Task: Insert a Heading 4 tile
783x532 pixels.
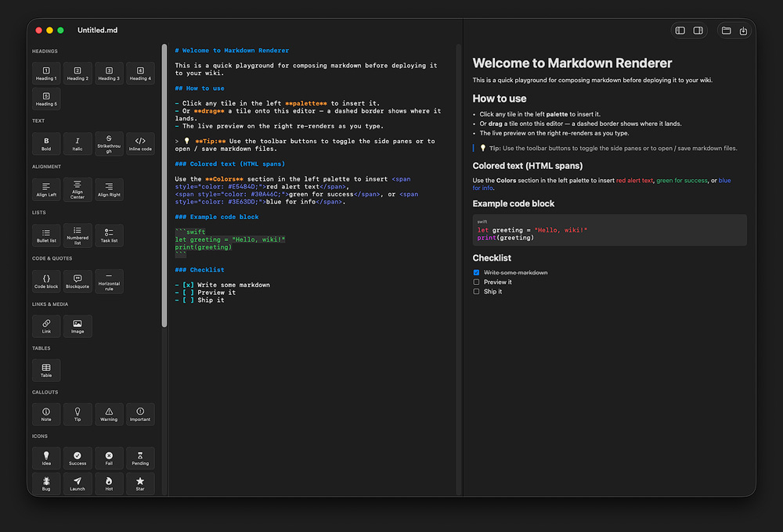Action: tap(140, 74)
